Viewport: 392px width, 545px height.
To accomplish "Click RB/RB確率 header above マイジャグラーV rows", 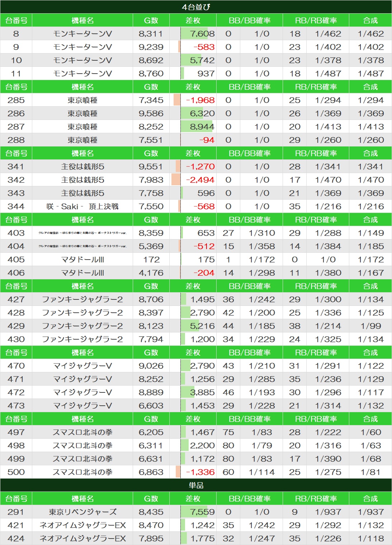I will [x=316, y=353].
